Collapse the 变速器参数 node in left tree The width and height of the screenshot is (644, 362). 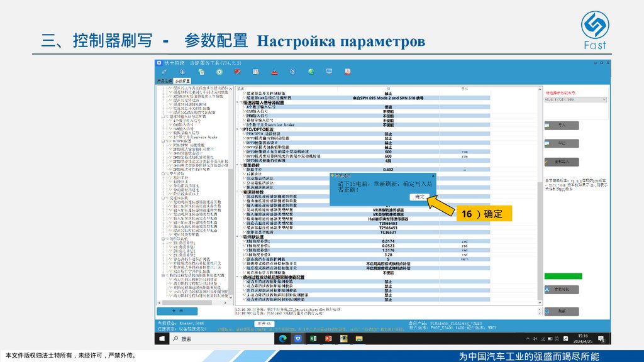(x=163, y=198)
